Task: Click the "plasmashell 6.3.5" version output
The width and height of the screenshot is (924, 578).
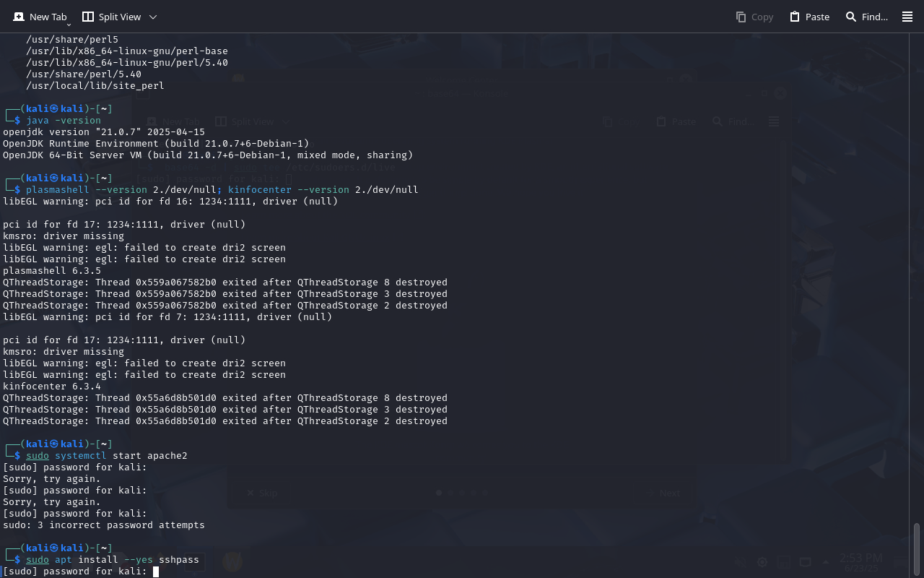Action: point(52,271)
